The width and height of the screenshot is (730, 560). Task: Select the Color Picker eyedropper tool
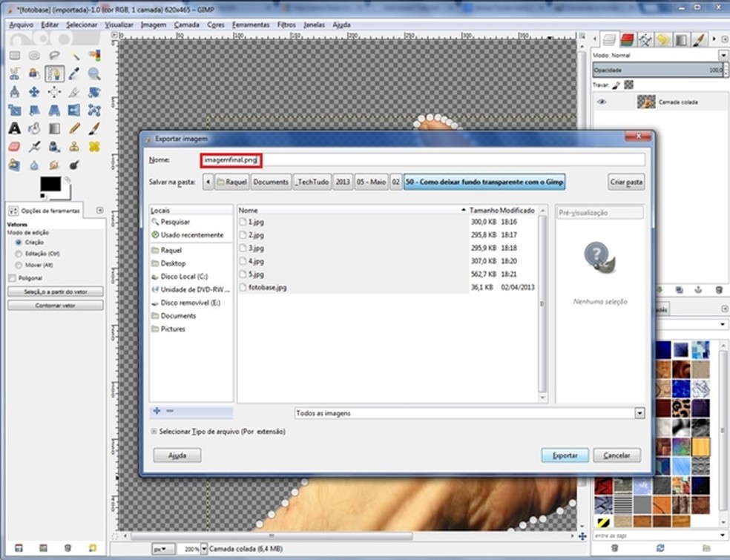click(x=74, y=73)
